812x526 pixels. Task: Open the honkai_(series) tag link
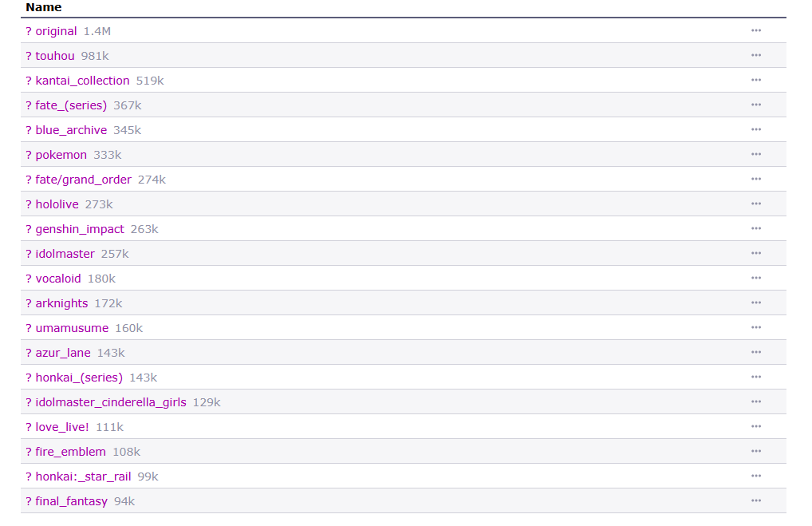79,378
